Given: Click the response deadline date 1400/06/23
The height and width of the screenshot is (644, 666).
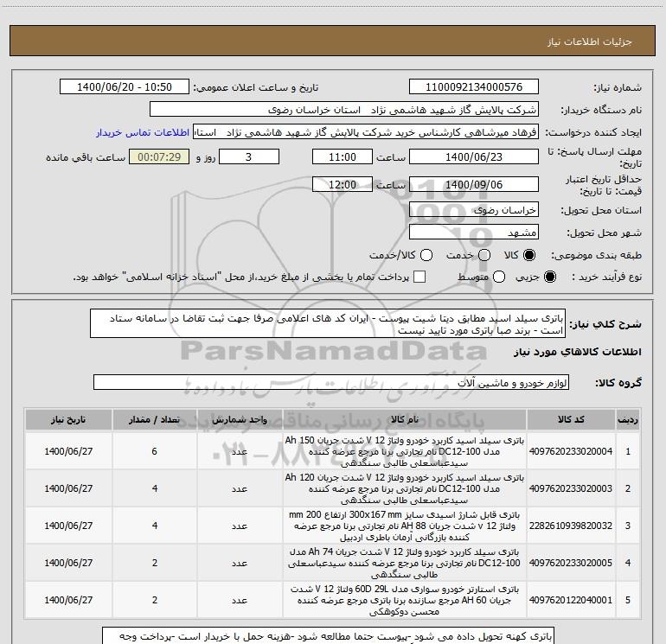Looking at the screenshot, I should pyautogui.click(x=472, y=157).
